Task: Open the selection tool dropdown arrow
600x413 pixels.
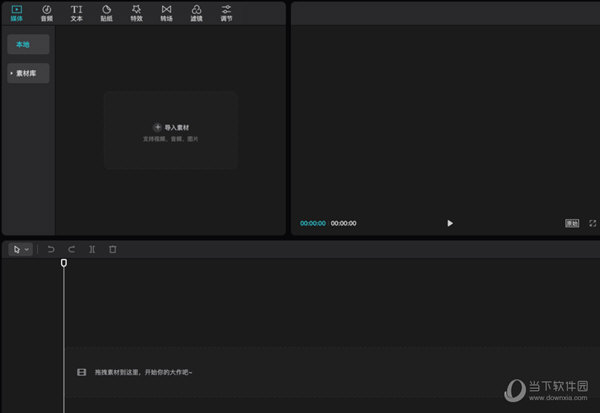Action: [x=27, y=249]
